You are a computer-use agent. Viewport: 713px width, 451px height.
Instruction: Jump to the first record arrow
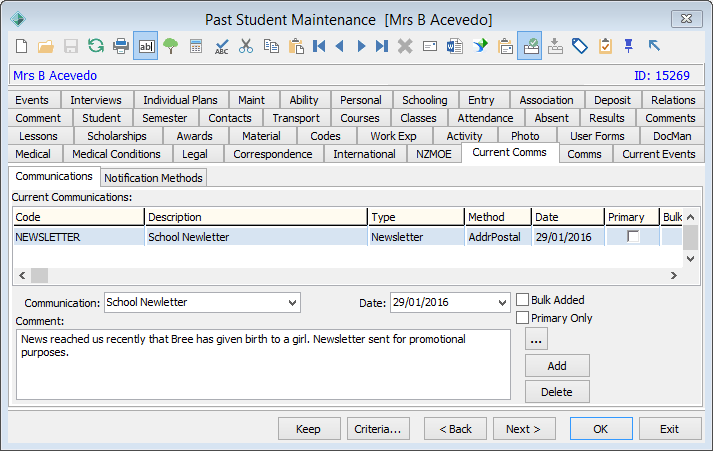(x=319, y=46)
